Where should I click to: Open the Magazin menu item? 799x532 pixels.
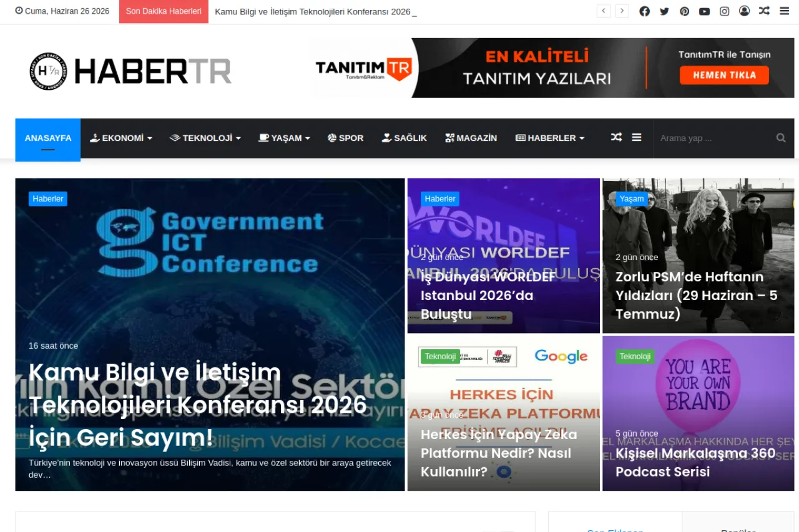471,138
